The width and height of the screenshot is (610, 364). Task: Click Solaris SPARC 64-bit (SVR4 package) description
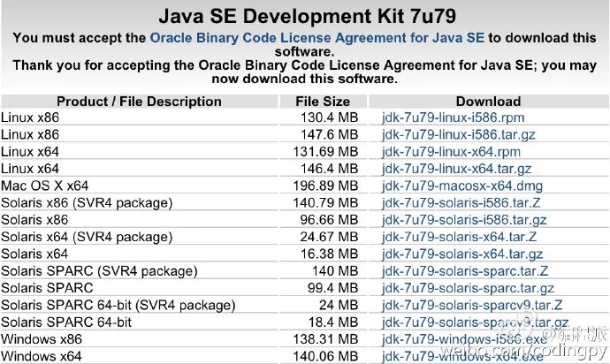pyautogui.click(x=118, y=306)
